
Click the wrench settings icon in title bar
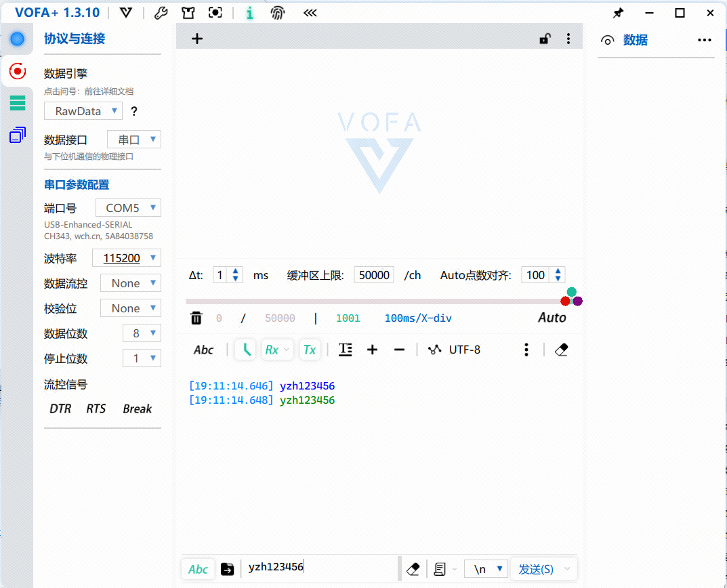[161, 13]
